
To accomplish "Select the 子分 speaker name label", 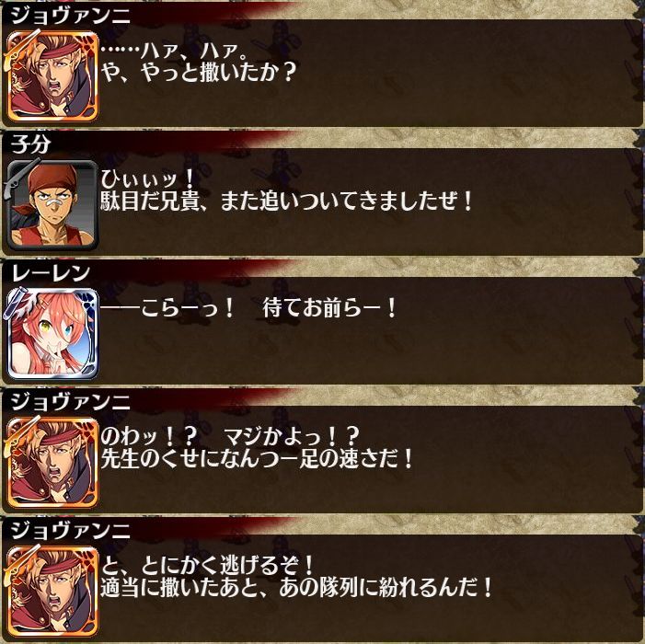I will [x=31, y=144].
